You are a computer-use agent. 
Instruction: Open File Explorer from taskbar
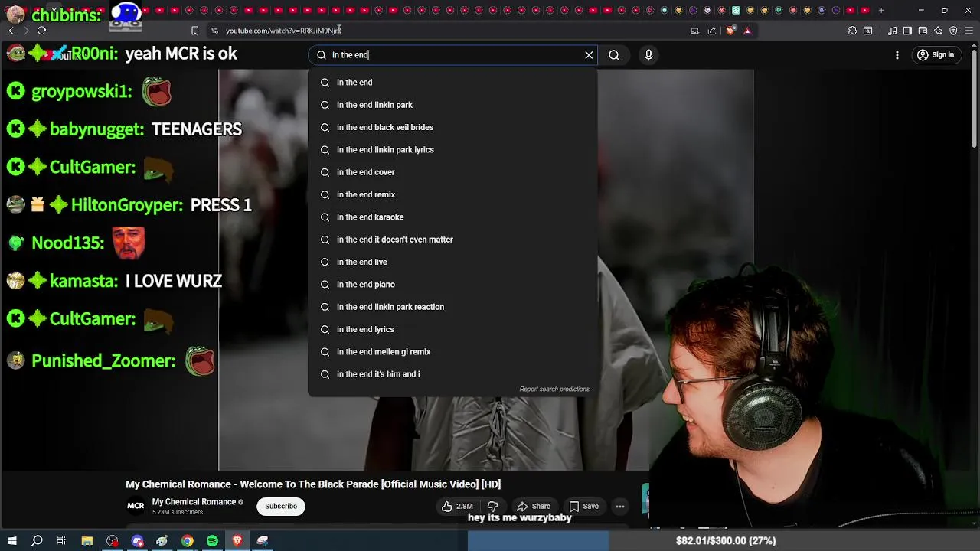(x=87, y=541)
